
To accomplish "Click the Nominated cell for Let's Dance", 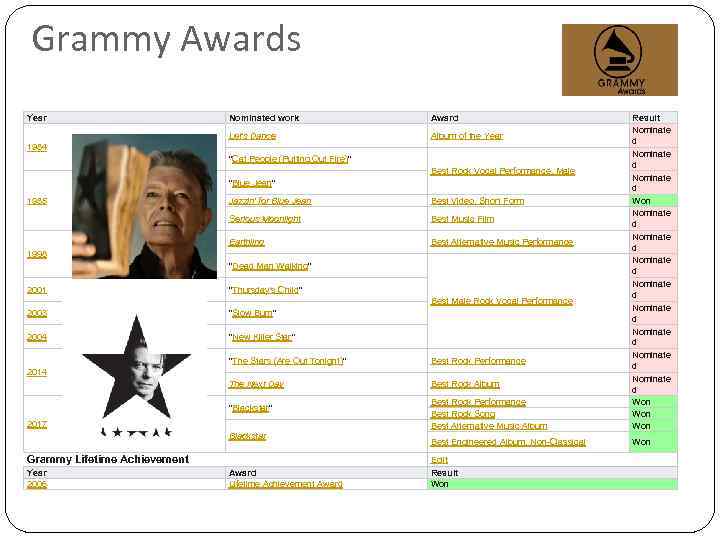I will click(x=652, y=136).
